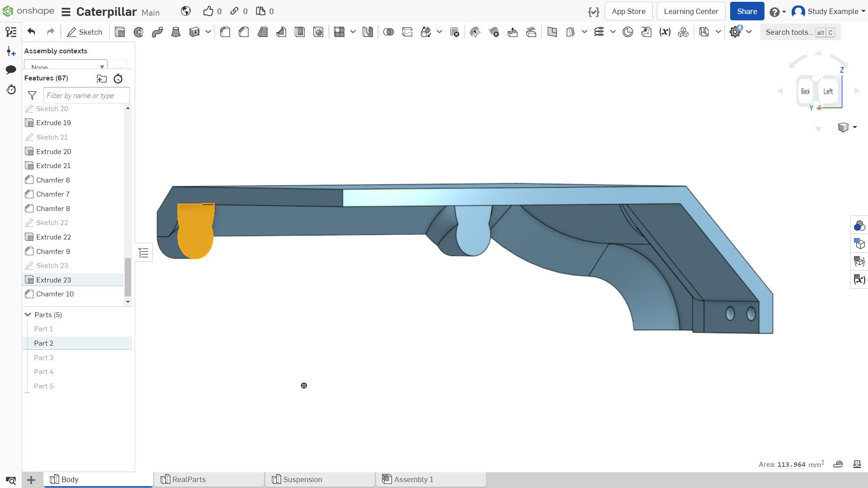Expand the Study Example account menu
This screenshot has height=488, width=868.
(829, 11)
